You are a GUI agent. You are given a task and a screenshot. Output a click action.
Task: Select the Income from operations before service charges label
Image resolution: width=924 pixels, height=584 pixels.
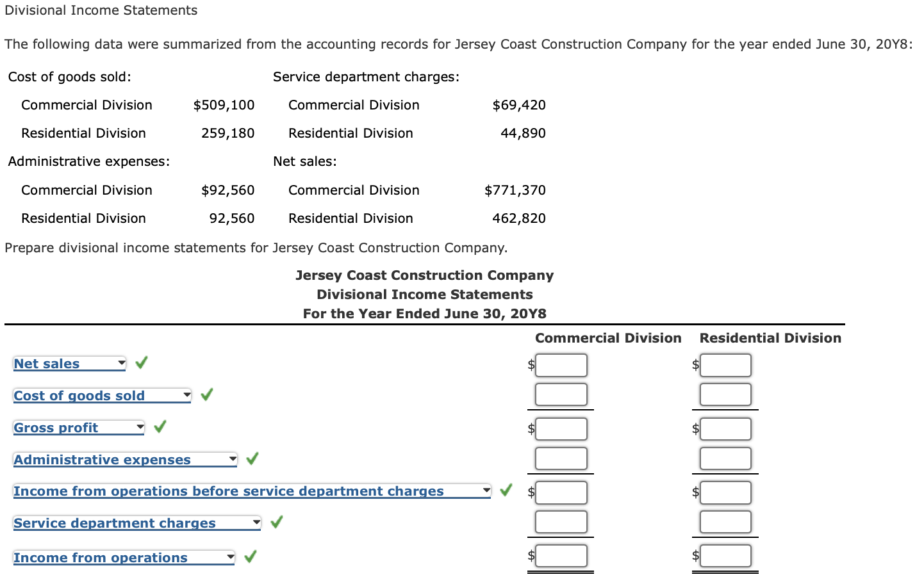(x=229, y=491)
